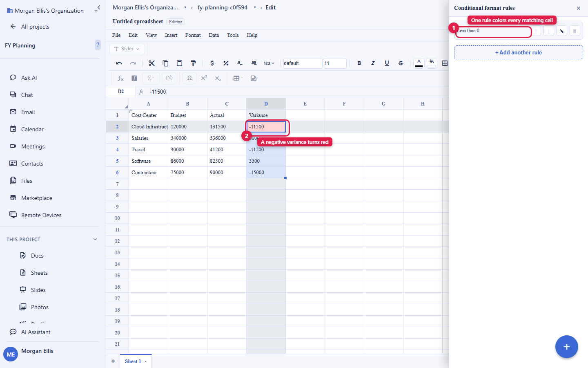Open the Insert menu
This screenshot has width=588, height=368.
pyautogui.click(x=171, y=35)
